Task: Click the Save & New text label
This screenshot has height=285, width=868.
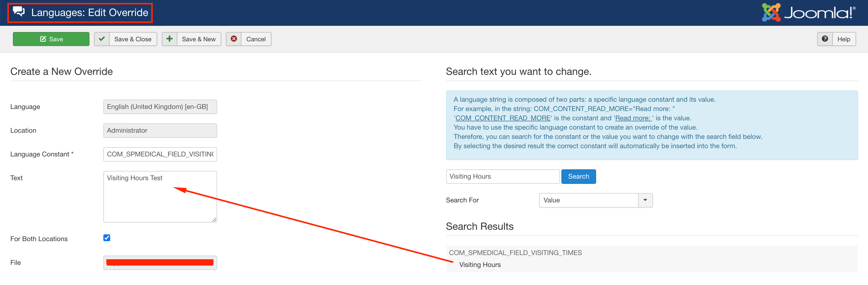Action: pos(199,39)
